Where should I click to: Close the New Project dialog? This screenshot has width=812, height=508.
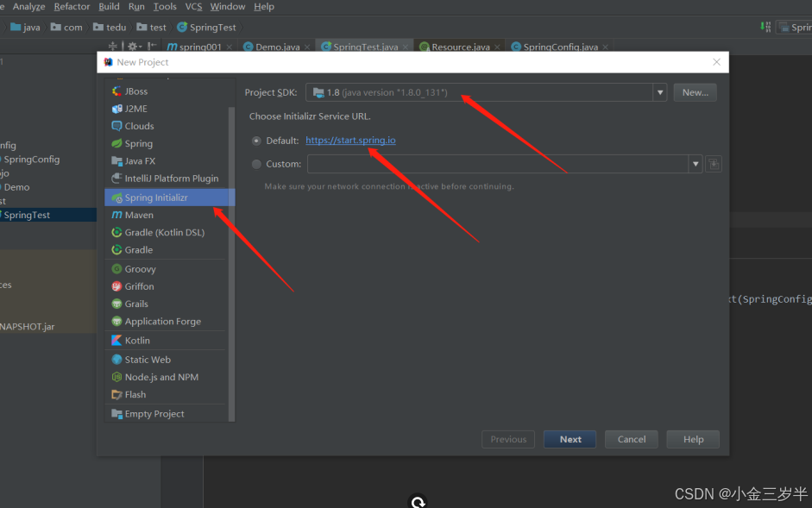pos(716,62)
